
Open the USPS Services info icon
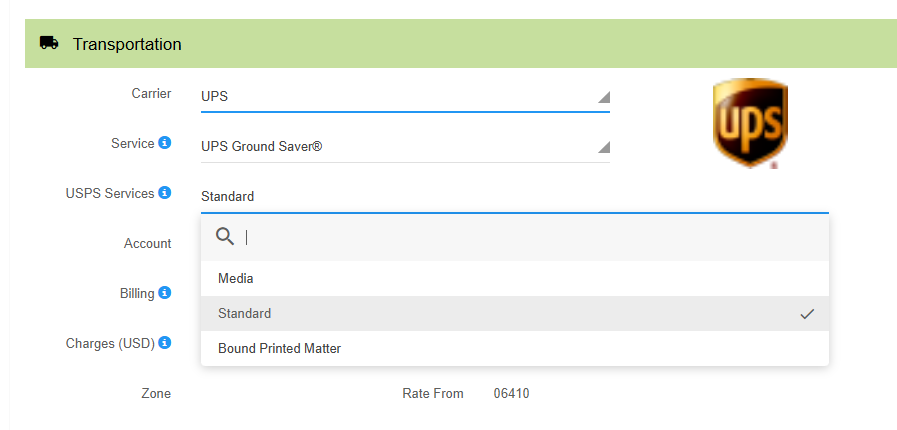tap(165, 193)
